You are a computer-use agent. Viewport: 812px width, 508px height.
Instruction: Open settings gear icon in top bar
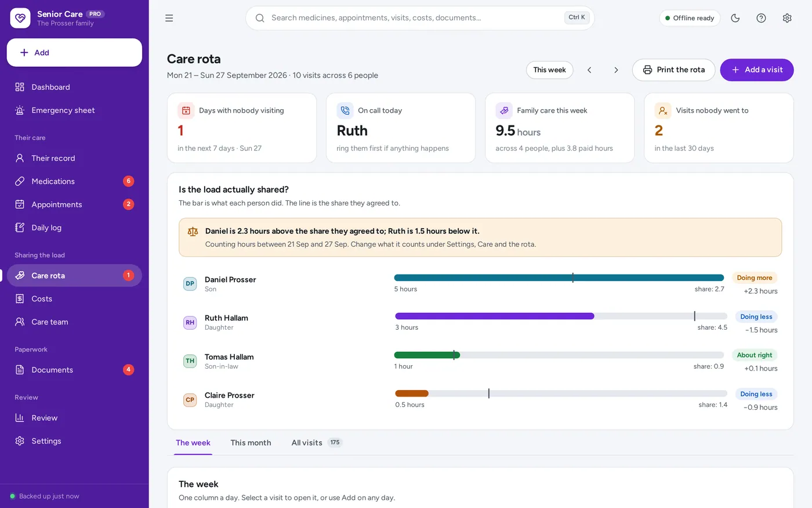coord(787,18)
